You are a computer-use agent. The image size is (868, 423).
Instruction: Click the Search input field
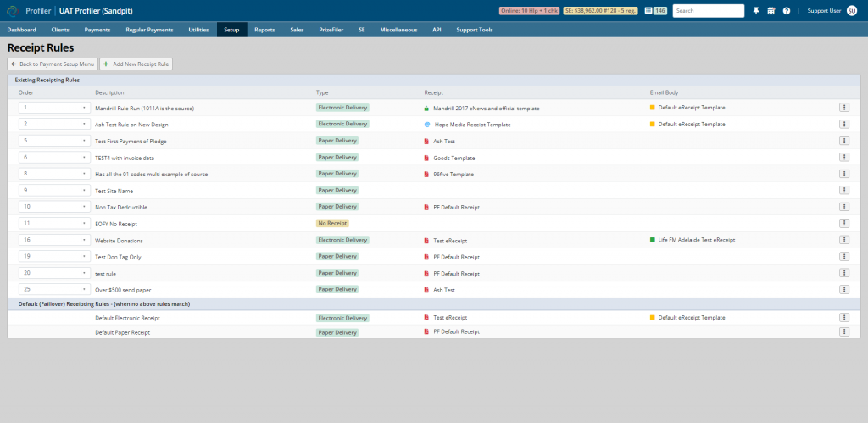[709, 10]
